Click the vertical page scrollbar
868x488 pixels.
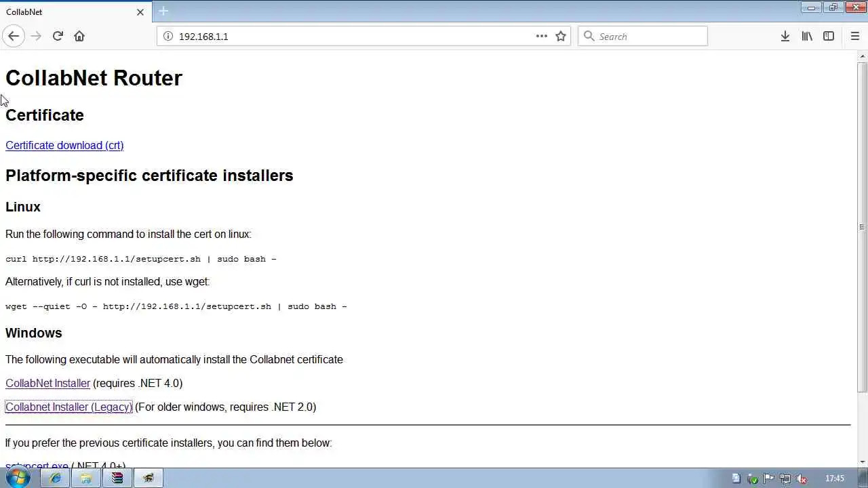click(863, 227)
